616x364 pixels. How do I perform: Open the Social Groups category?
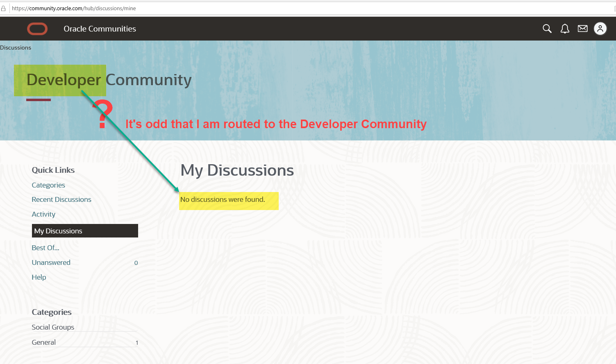(x=53, y=327)
